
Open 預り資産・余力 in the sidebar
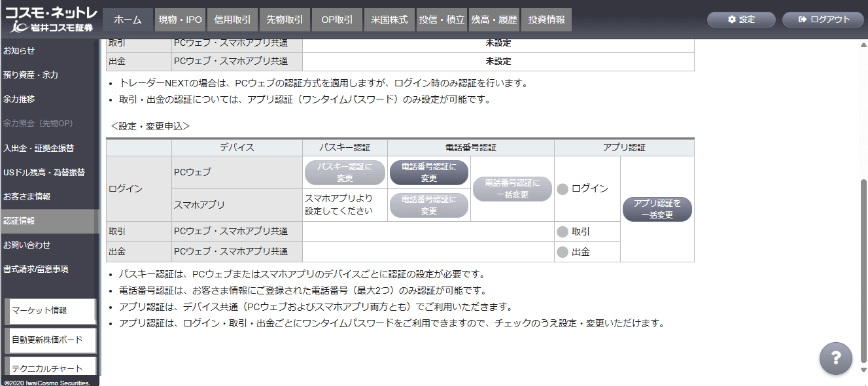[31, 75]
